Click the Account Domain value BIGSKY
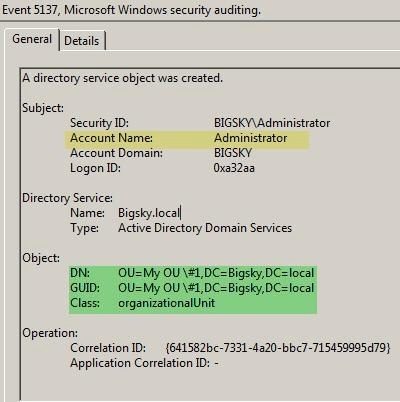Viewport: 400px width, 402px height. point(233,153)
